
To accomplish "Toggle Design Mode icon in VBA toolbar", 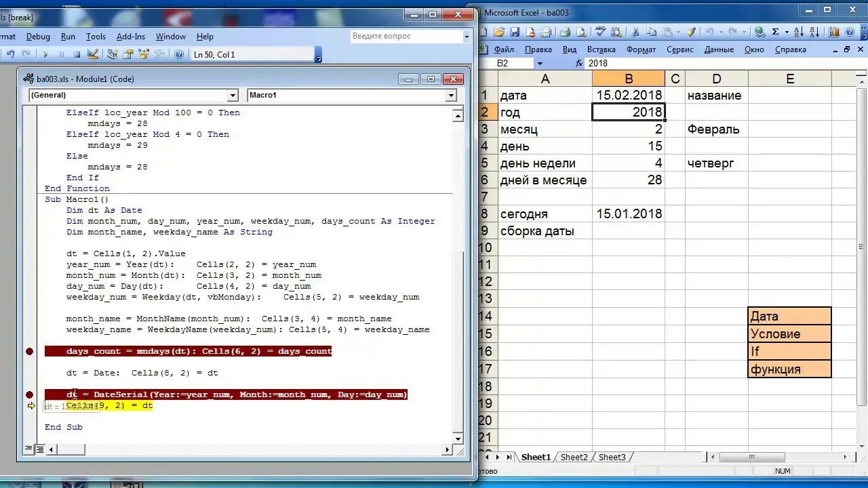I will coord(93,54).
